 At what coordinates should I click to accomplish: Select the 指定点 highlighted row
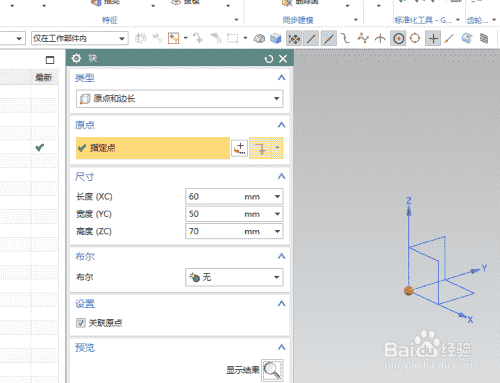pos(153,148)
